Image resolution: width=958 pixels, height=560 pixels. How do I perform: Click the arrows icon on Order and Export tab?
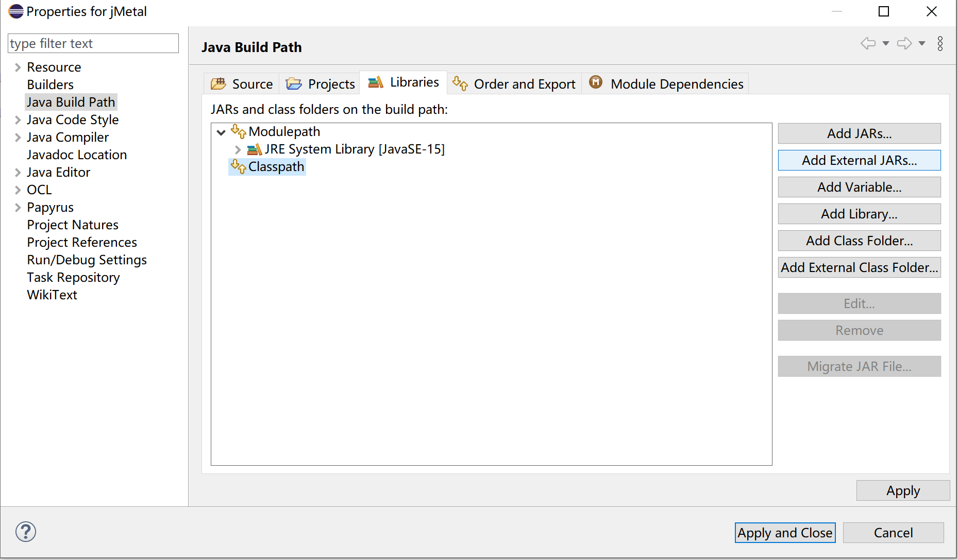coord(459,83)
